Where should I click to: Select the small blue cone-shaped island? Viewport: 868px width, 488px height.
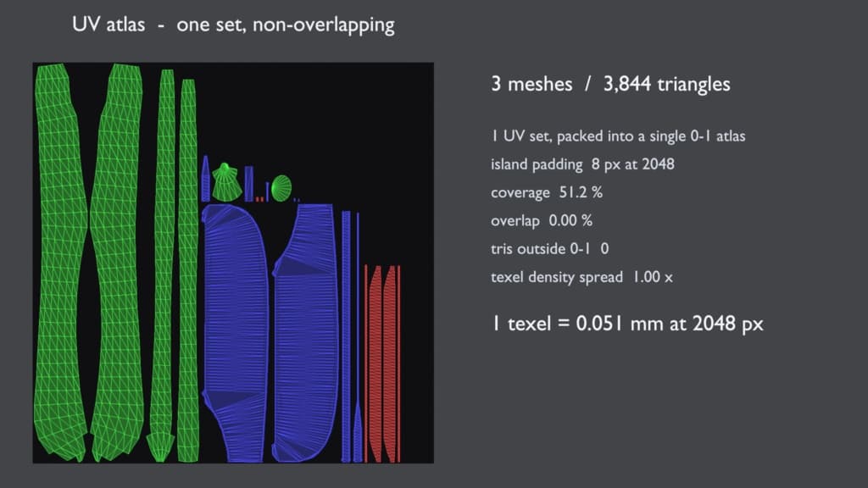tap(205, 178)
